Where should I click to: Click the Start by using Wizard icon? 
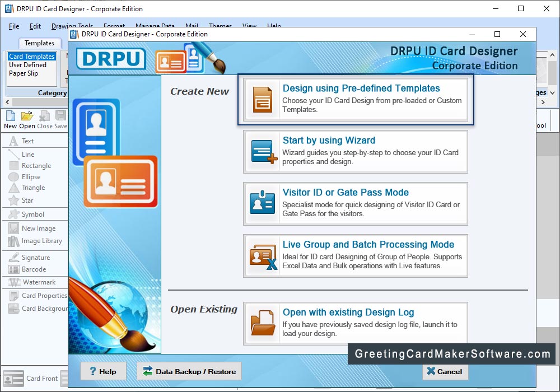pyautogui.click(x=264, y=152)
